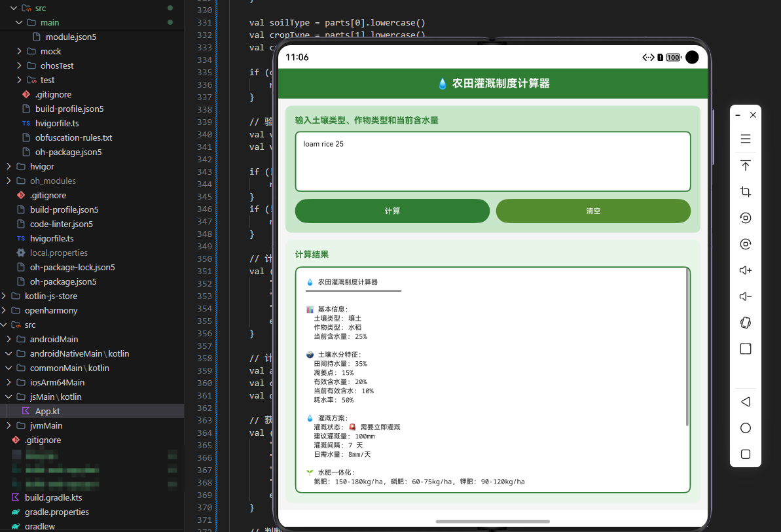Viewport: 781px width, 532px height.
Task: Click the 清空 clear button
Action: 593,211
